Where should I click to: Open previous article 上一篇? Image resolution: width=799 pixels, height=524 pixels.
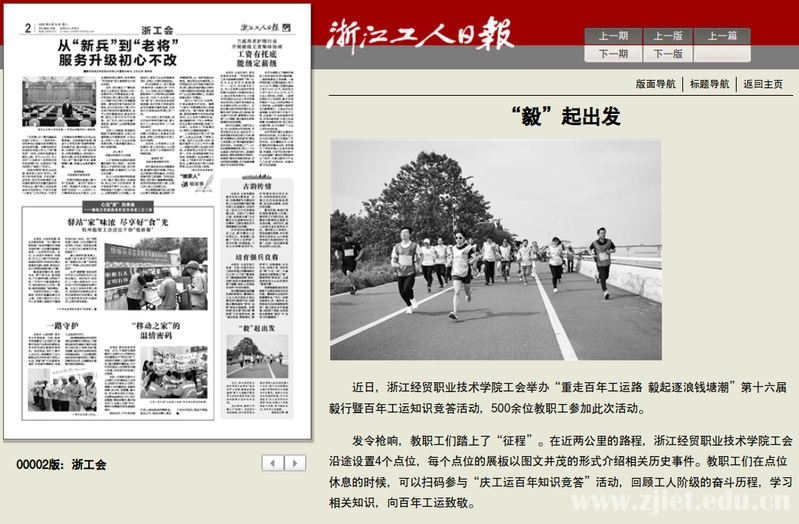pyautogui.click(x=721, y=36)
